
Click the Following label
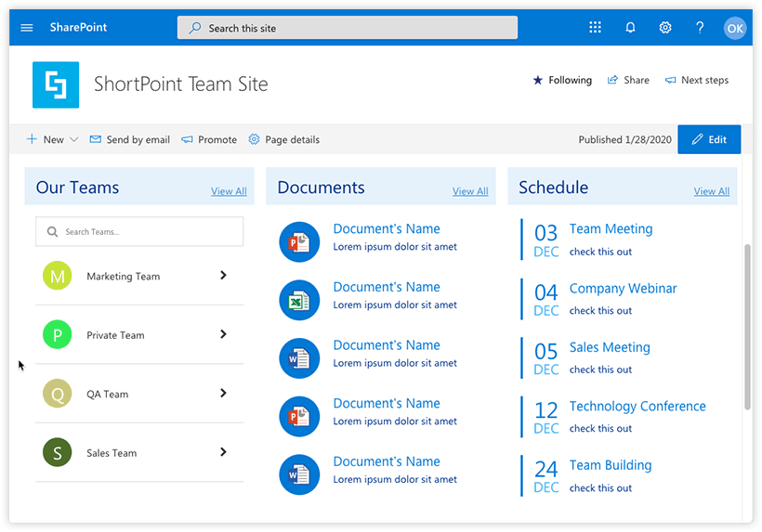click(x=570, y=80)
